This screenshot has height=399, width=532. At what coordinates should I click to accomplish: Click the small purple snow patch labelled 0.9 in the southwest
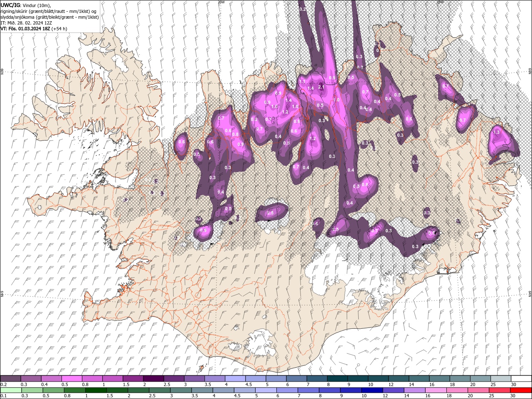[x=204, y=232]
